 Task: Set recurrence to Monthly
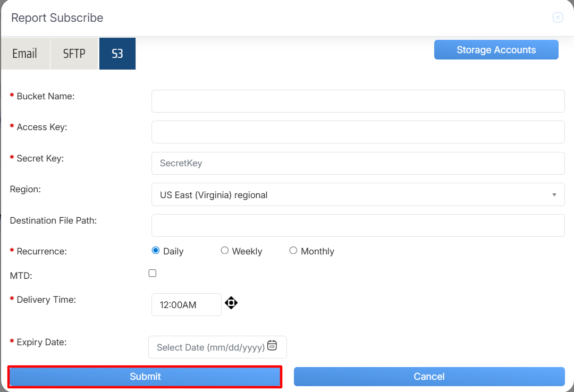pyautogui.click(x=293, y=251)
